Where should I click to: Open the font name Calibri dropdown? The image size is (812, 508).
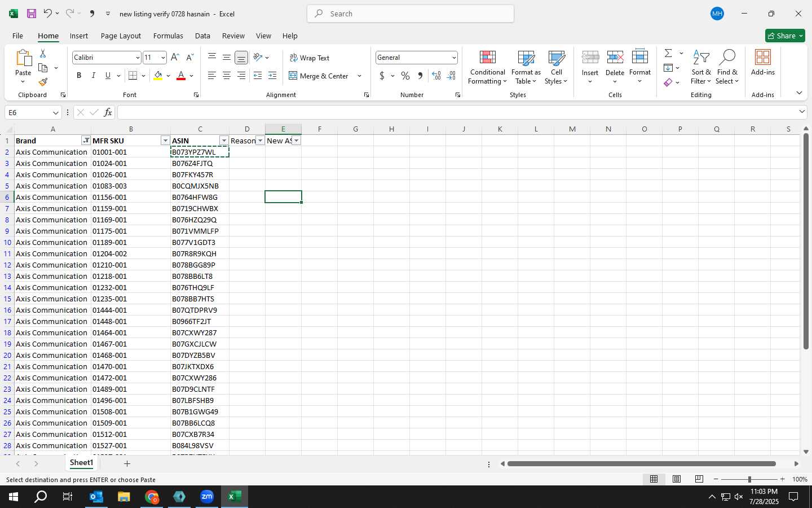(137, 58)
